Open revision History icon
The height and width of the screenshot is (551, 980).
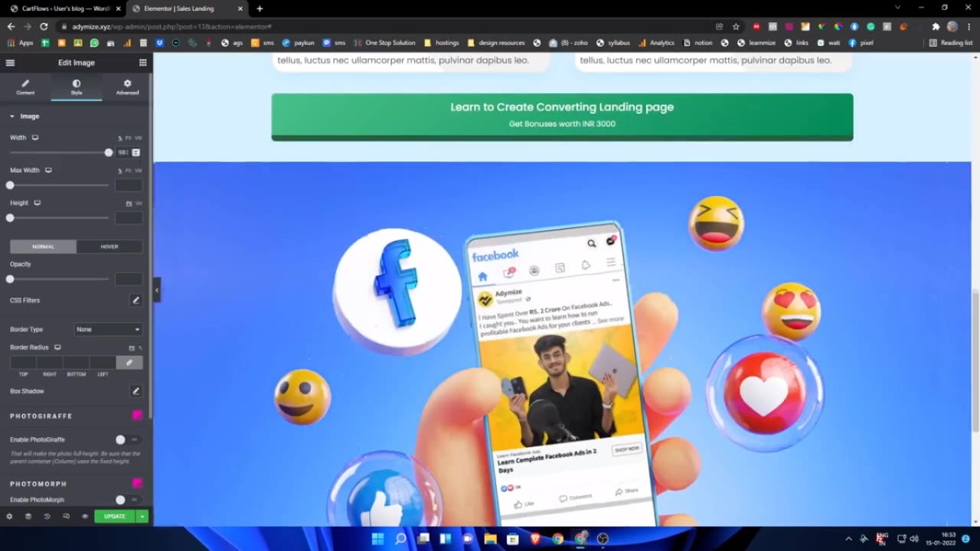coord(47,517)
